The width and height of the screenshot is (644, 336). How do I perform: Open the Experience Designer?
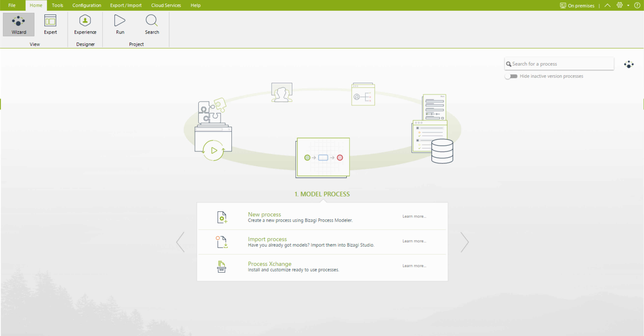85,24
